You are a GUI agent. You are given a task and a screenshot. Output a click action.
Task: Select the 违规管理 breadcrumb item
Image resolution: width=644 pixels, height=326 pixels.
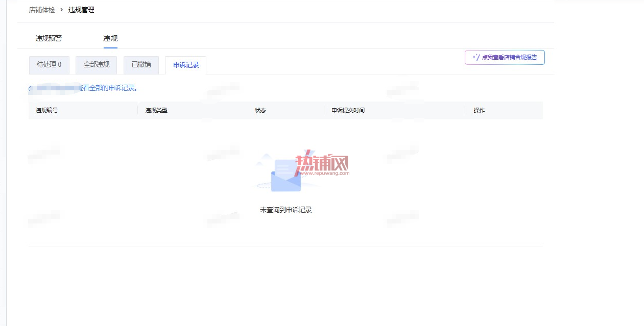coord(81,10)
